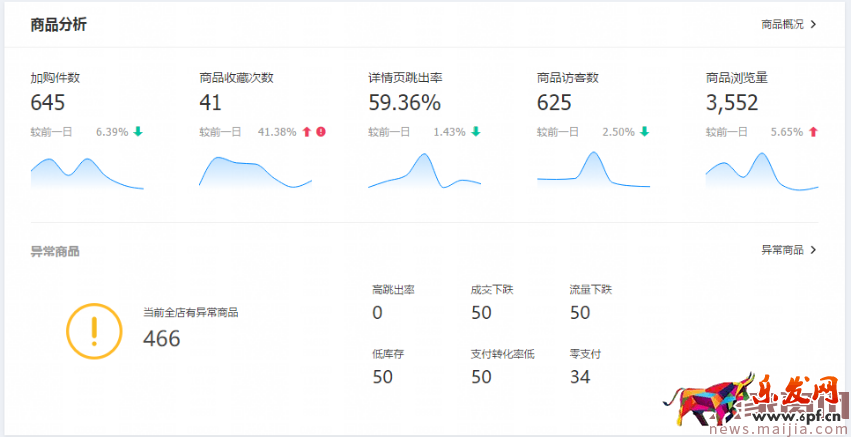Click the 流量下跌 label
Viewport: 851px width, 437px height.
click(591, 290)
